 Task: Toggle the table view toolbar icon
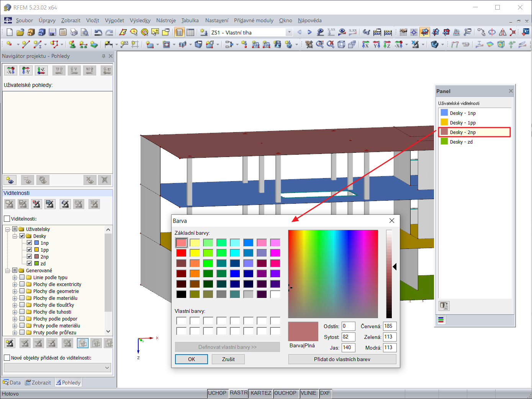point(190,32)
